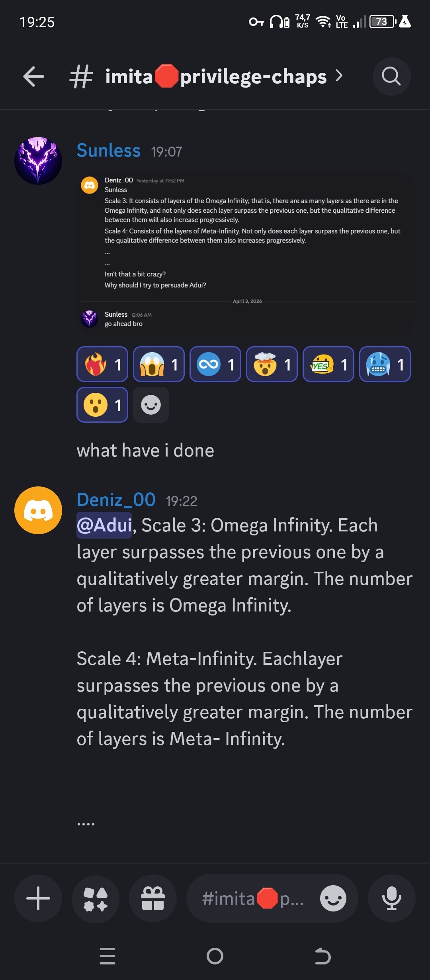Toggle the exploding head reaction
430x980 pixels.
272,364
